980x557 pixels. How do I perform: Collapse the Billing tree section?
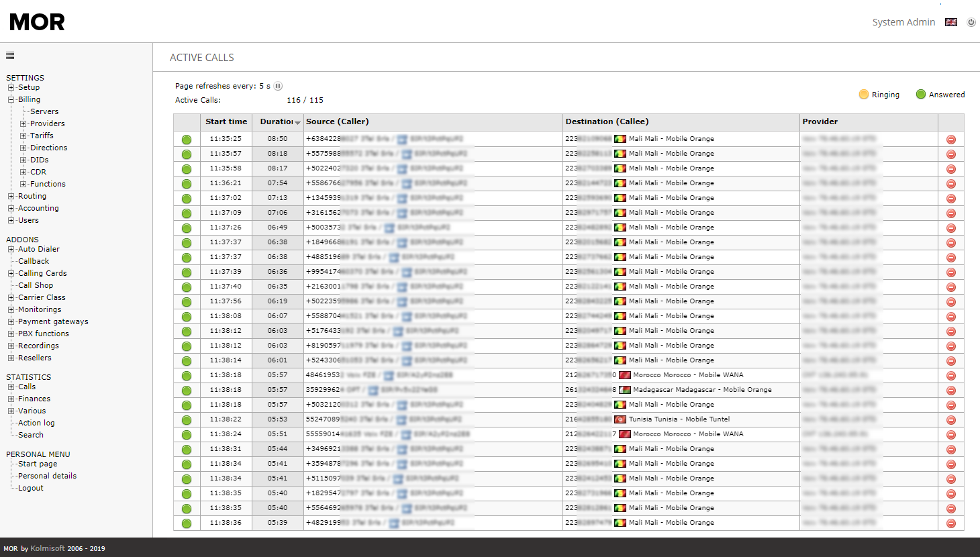11,99
